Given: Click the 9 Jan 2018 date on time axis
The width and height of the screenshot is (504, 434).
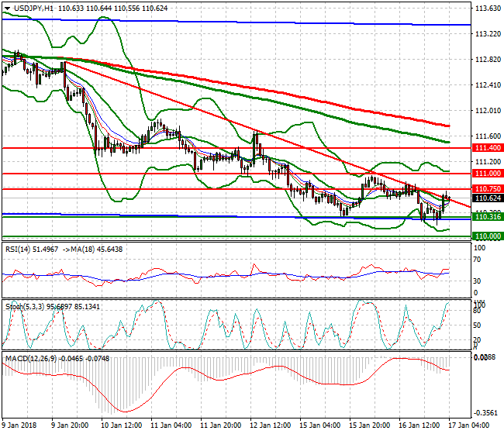Looking at the screenshot, I should (20, 425).
